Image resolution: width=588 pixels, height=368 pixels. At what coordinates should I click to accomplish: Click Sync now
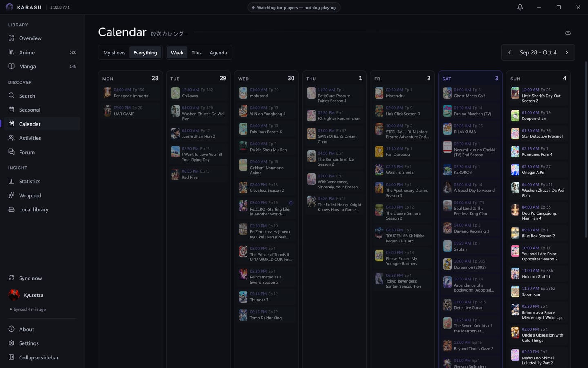tap(42, 278)
